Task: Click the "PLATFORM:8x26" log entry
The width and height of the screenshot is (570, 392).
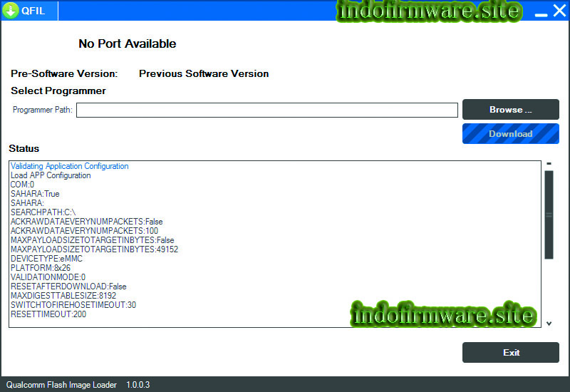Action: point(38,268)
